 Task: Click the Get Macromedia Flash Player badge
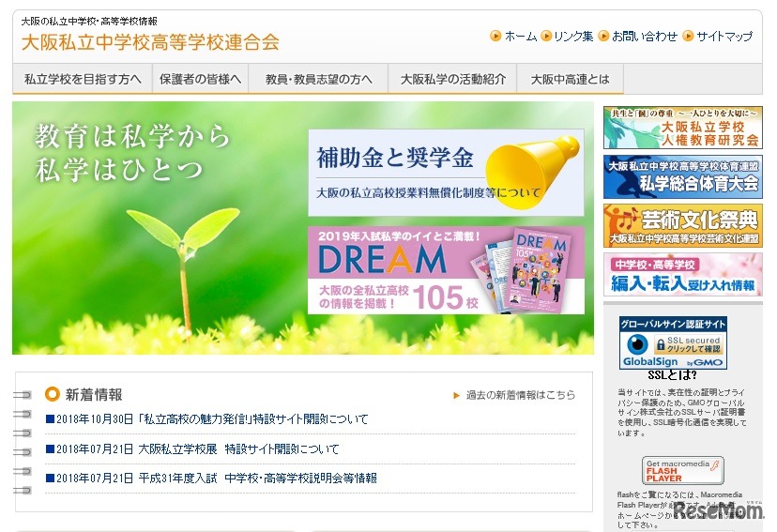pyautogui.click(x=682, y=471)
